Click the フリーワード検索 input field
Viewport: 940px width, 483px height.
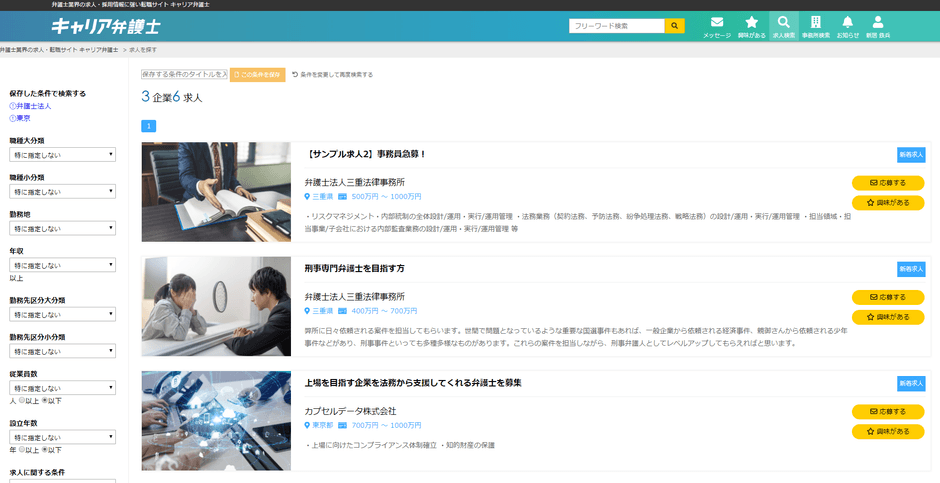617,26
